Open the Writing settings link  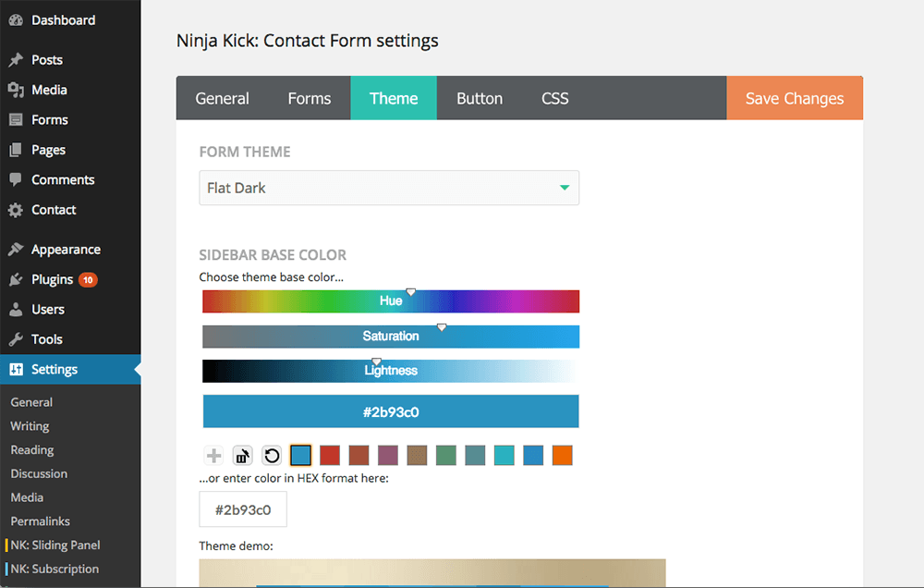coord(30,426)
